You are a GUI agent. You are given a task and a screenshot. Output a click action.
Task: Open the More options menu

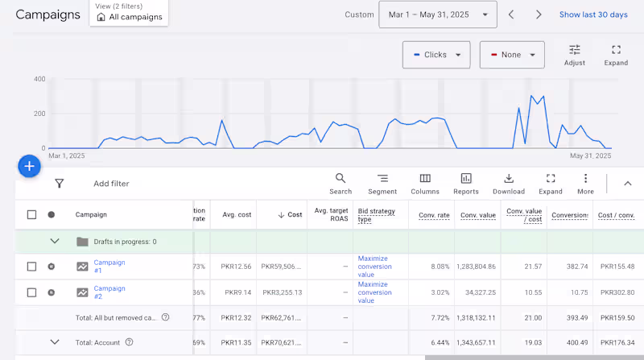(585, 183)
